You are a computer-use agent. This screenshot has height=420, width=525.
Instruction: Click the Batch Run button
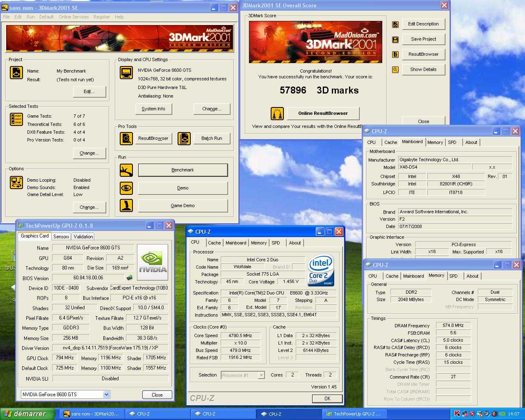[212, 139]
